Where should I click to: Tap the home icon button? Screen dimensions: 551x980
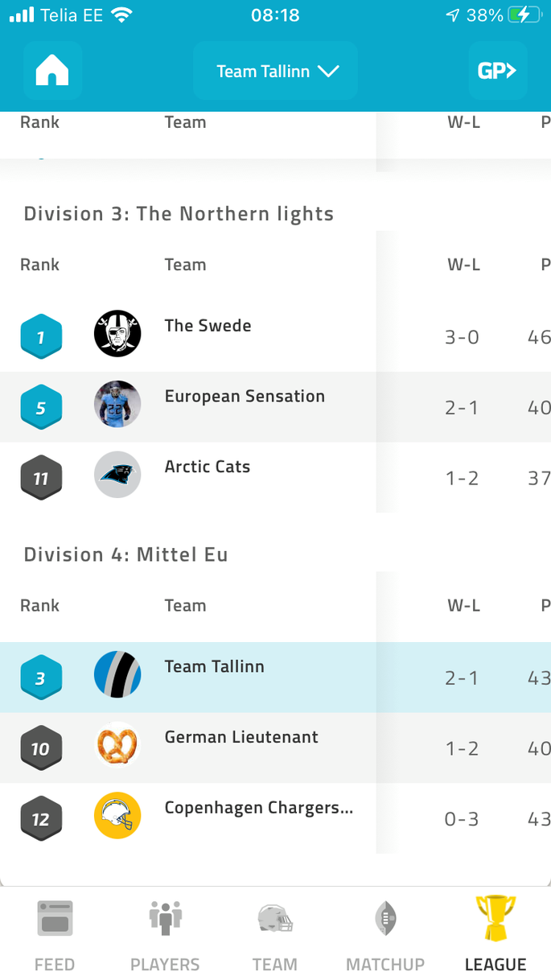tap(52, 71)
